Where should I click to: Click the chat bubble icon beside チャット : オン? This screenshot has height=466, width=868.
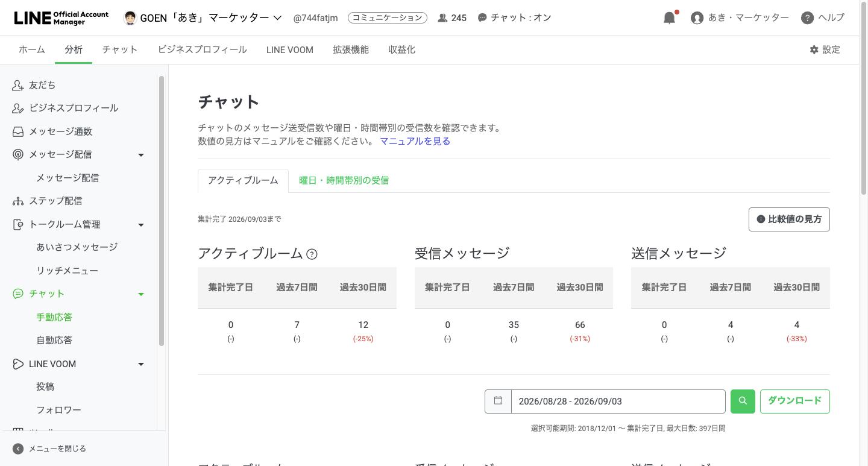pos(482,18)
